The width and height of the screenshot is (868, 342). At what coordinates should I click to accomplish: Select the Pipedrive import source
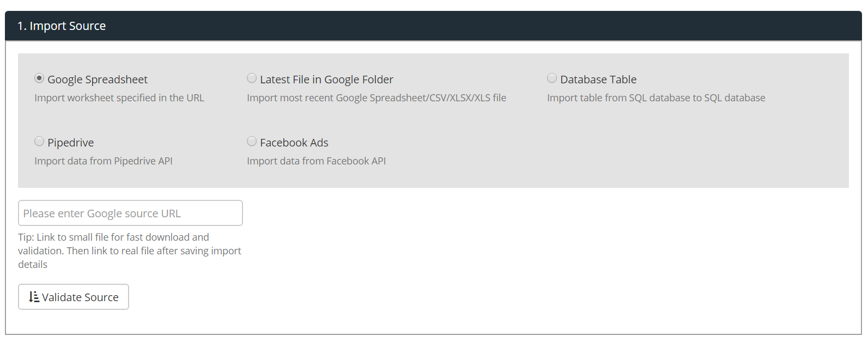pyautogui.click(x=39, y=141)
